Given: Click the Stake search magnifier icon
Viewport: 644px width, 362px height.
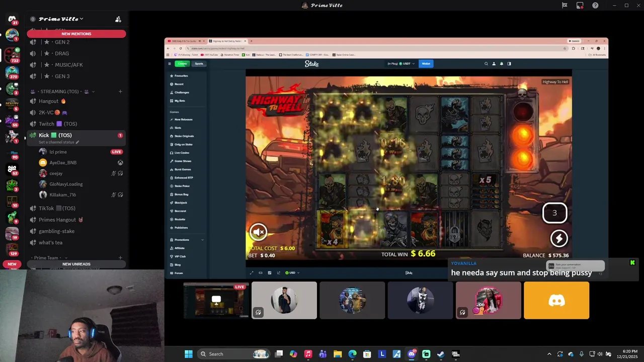Looking at the screenshot, I should (486, 64).
